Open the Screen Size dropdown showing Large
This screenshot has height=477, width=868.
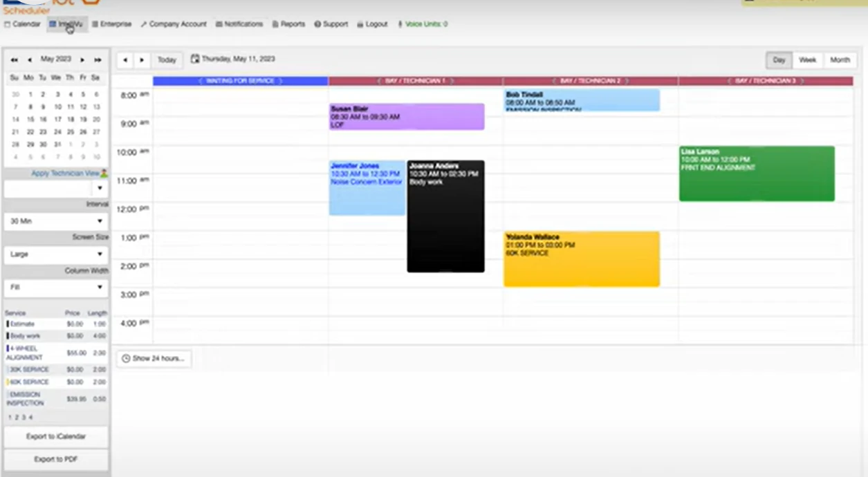[55, 254]
